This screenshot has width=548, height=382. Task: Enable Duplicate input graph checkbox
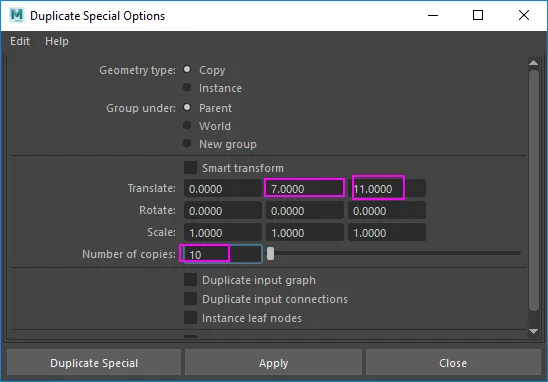point(190,280)
